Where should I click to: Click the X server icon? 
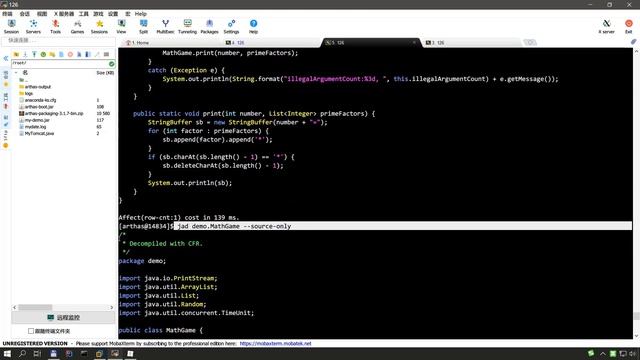(607, 26)
